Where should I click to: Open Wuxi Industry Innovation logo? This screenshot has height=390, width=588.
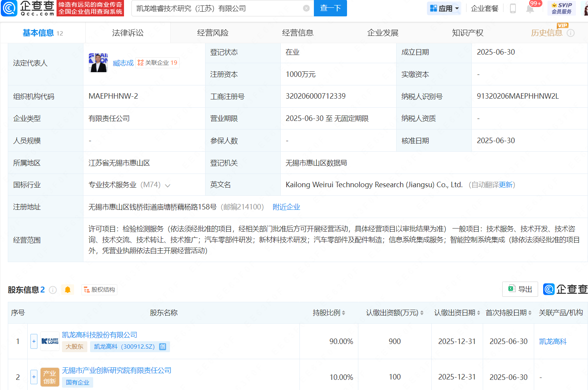pos(50,377)
